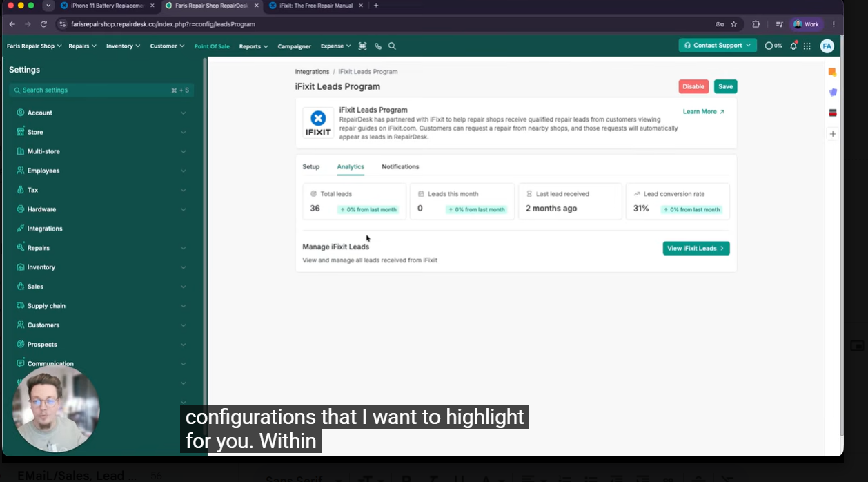Open the notifications bell in the header
Viewport: 868px width, 482px height.
(793, 46)
